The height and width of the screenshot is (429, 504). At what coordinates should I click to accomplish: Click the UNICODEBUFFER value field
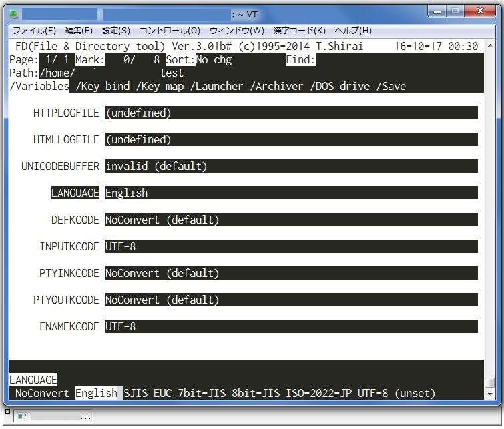(292, 166)
